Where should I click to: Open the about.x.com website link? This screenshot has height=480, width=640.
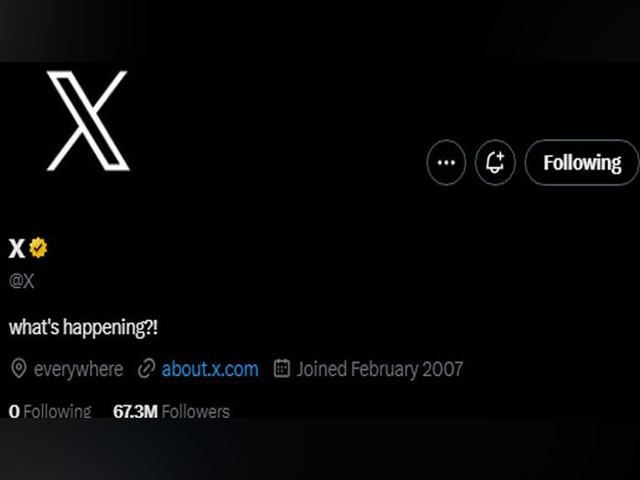click(210, 369)
